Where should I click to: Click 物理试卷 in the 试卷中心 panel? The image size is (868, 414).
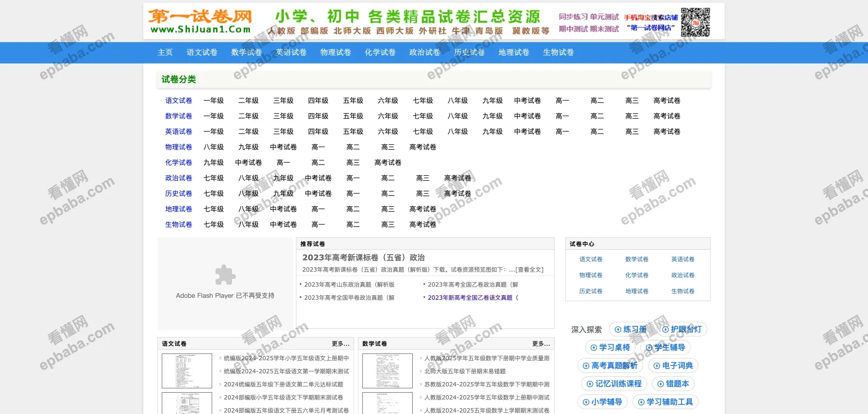click(591, 276)
